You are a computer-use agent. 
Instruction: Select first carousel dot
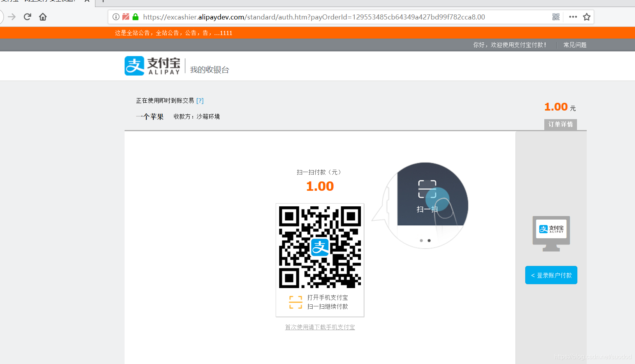pyautogui.click(x=421, y=241)
